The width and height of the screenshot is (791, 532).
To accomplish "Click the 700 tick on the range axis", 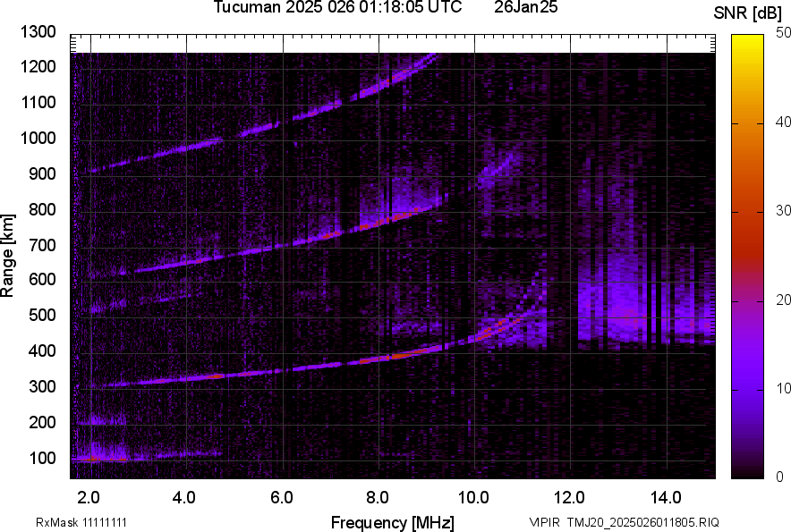I will click(x=42, y=245).
